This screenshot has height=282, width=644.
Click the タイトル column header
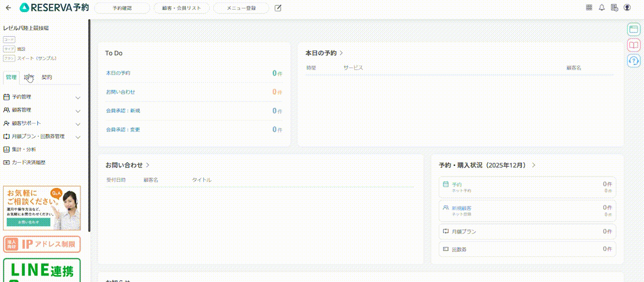tap(201, 180)
